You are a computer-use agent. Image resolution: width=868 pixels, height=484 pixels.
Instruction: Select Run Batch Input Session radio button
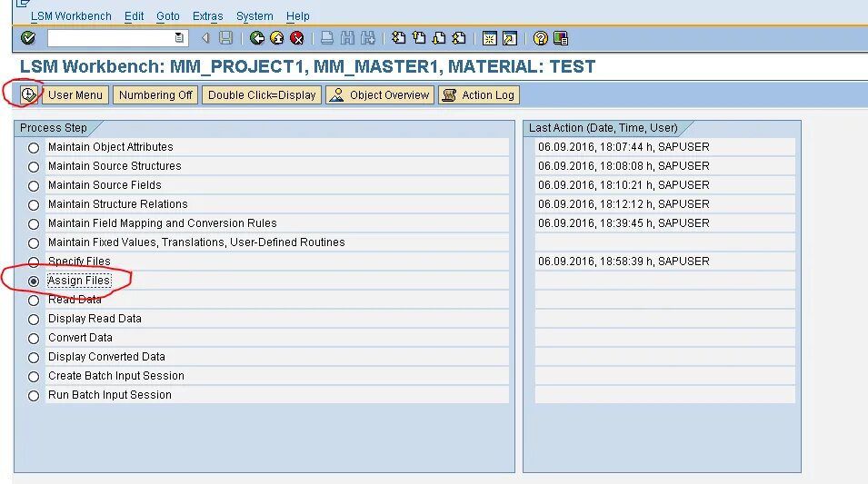pos(34,396)
